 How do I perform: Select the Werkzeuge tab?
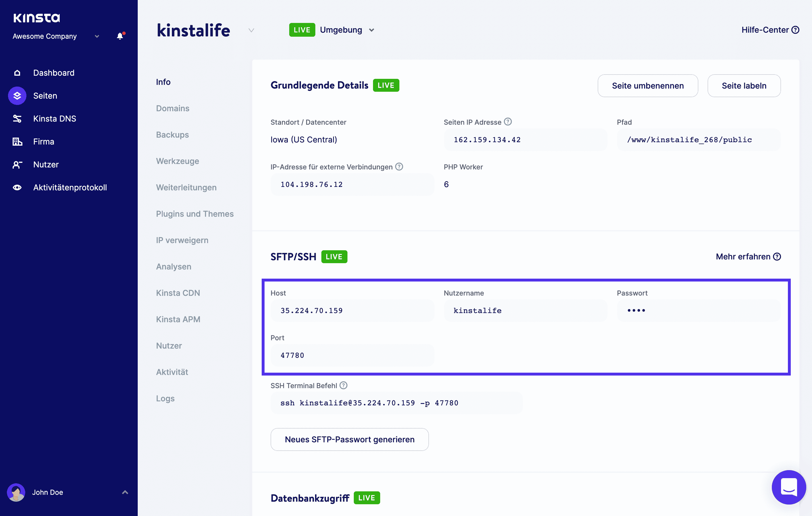click(177, 161)
